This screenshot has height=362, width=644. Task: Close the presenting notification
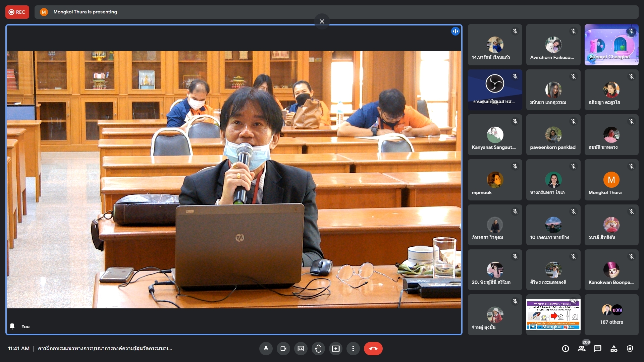[322, 21]
